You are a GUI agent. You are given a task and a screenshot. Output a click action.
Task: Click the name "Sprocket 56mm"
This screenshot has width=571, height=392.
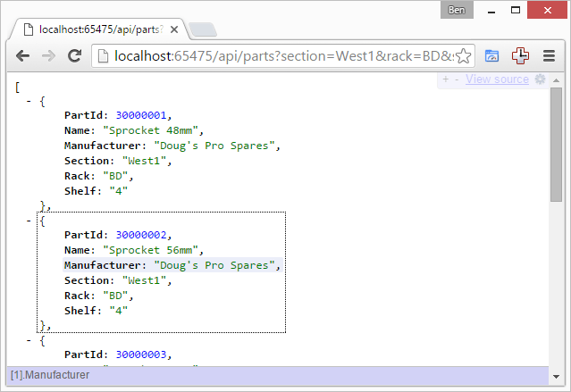(150, 250)
